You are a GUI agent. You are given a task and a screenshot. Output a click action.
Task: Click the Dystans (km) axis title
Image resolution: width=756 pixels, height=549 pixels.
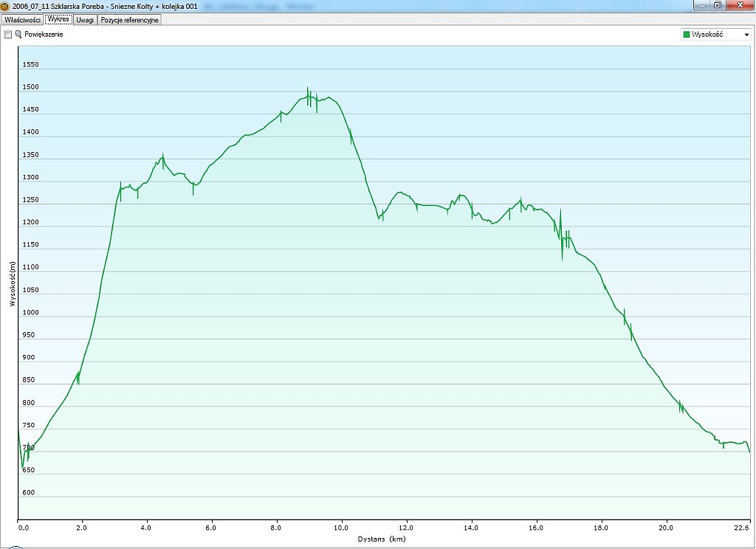(382, 539)
